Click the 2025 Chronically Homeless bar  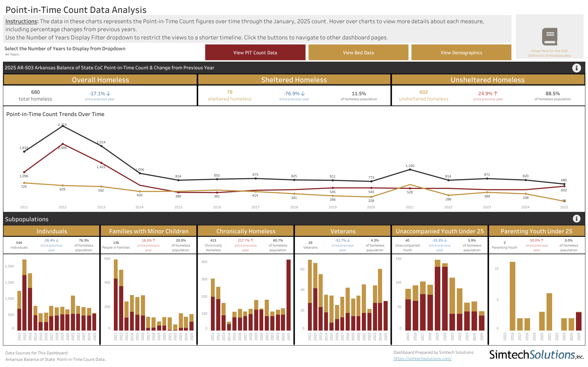(x=289, y=295)
